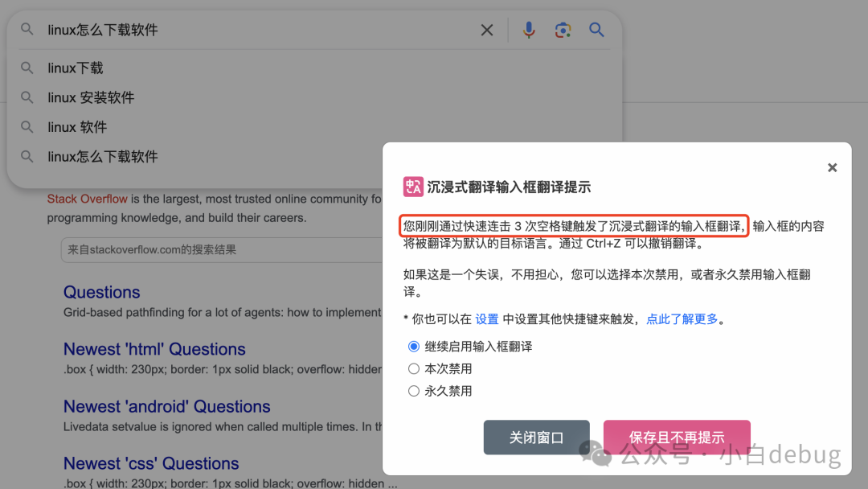The height and width of the screenshot is (489, 868).
Task: Open image search with the camera lens icon
Action: point(563,30)
